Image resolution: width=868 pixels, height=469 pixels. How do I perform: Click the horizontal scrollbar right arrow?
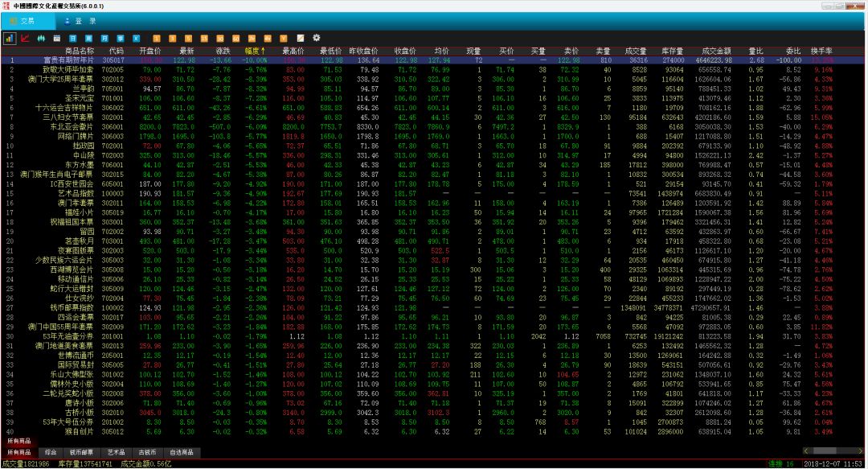click(860, 451)
